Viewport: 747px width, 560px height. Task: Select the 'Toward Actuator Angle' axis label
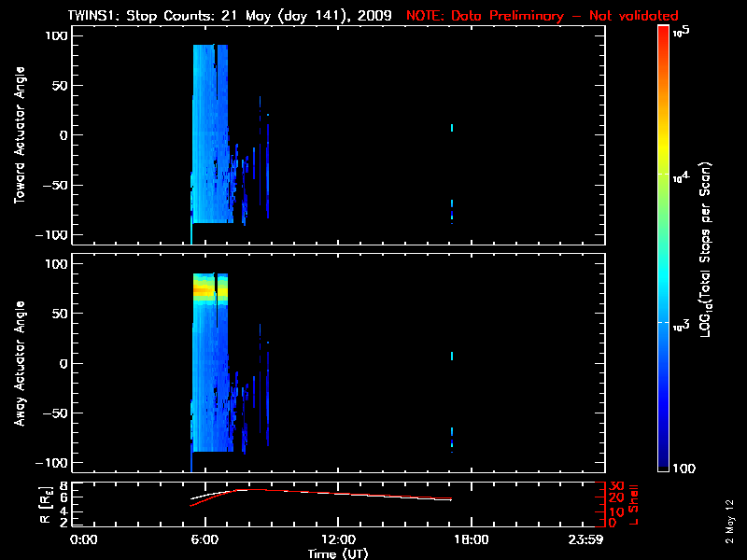tap(19, 136)
